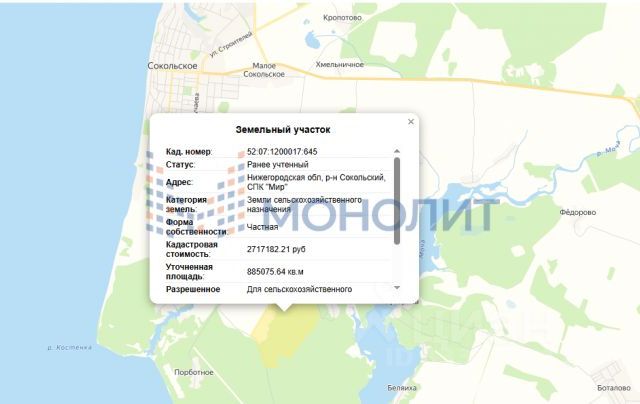Viewport: 640px width, 404px height.
Task: Click the value Земли сельскохозяйственного назначения
Action: (x=304, y=204)
